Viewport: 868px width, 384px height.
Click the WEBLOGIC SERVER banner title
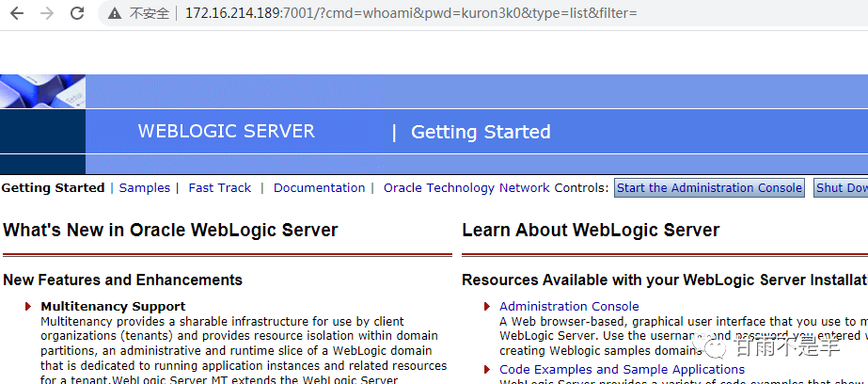click(x=227, y=132)
